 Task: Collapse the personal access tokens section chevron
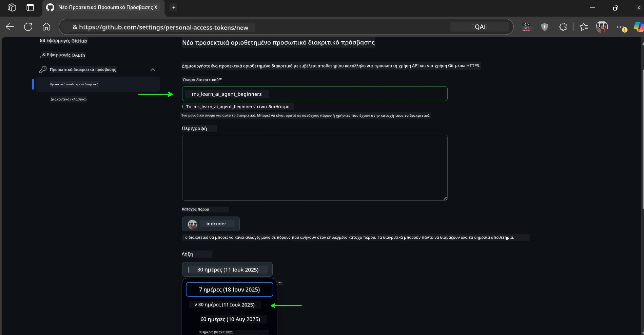tap(153, 70)
